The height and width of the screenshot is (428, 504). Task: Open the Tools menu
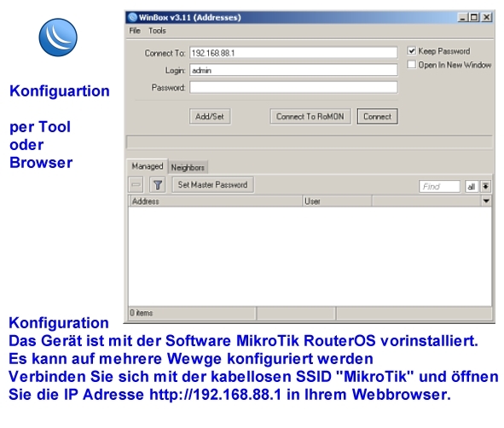click(x=157, y=31)
